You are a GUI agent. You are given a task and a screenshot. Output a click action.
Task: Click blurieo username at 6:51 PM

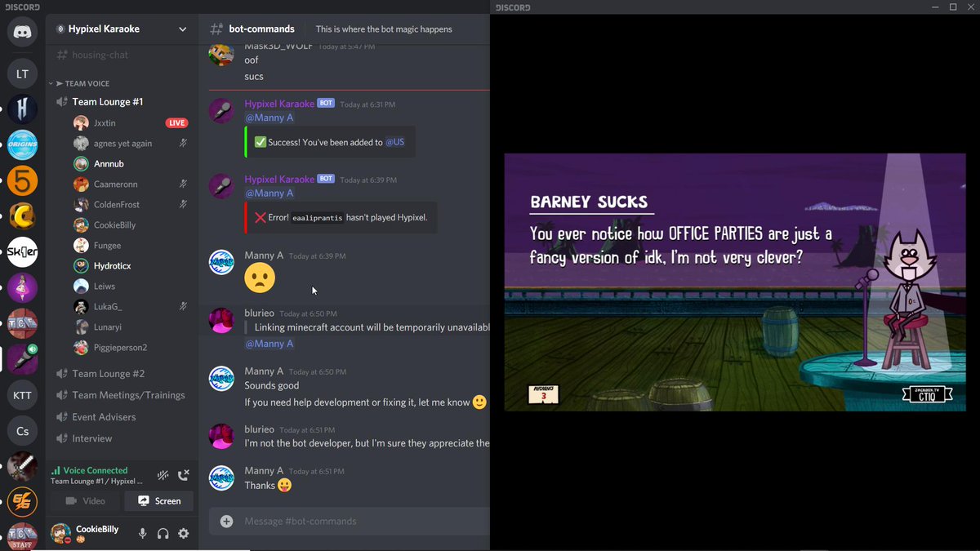259,429
